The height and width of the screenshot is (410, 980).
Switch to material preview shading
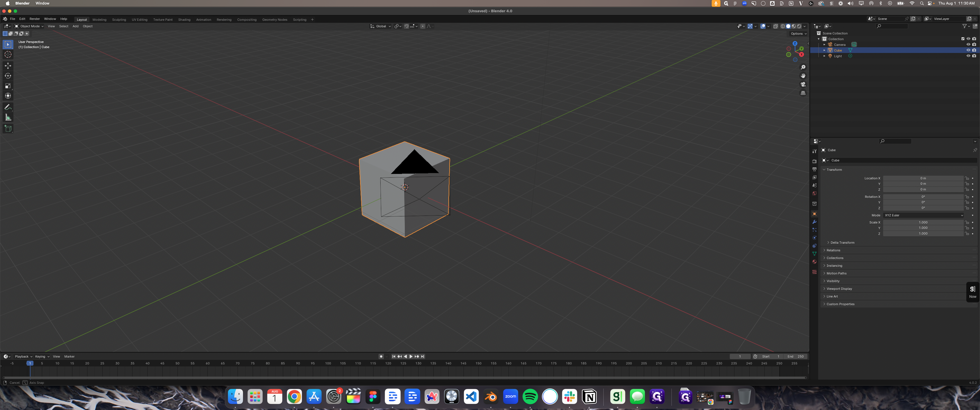click(x=794, y=26)
